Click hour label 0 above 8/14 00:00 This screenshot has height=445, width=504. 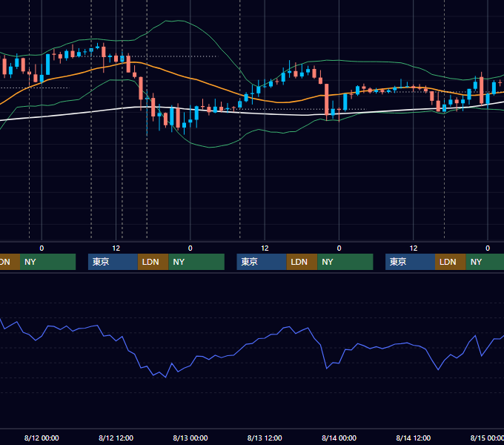[x=339, y=248]
